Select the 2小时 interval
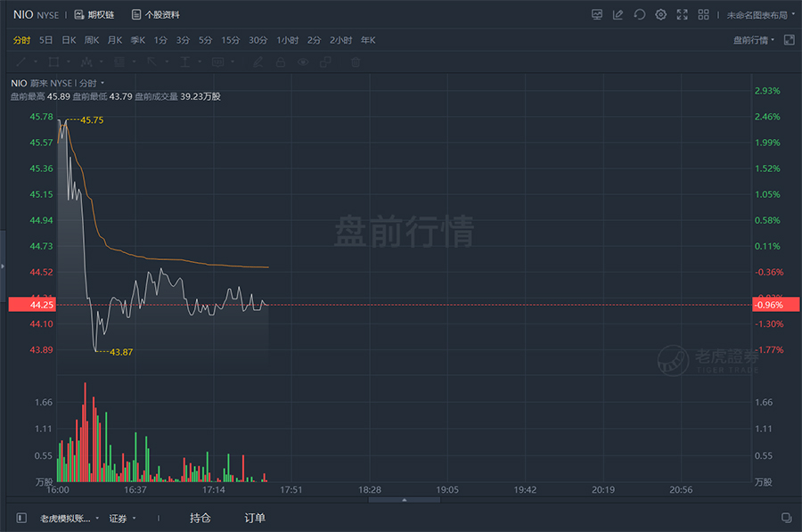Image resolution: width=802 pixels, height=532 pixels. click(x=340, y=40)
